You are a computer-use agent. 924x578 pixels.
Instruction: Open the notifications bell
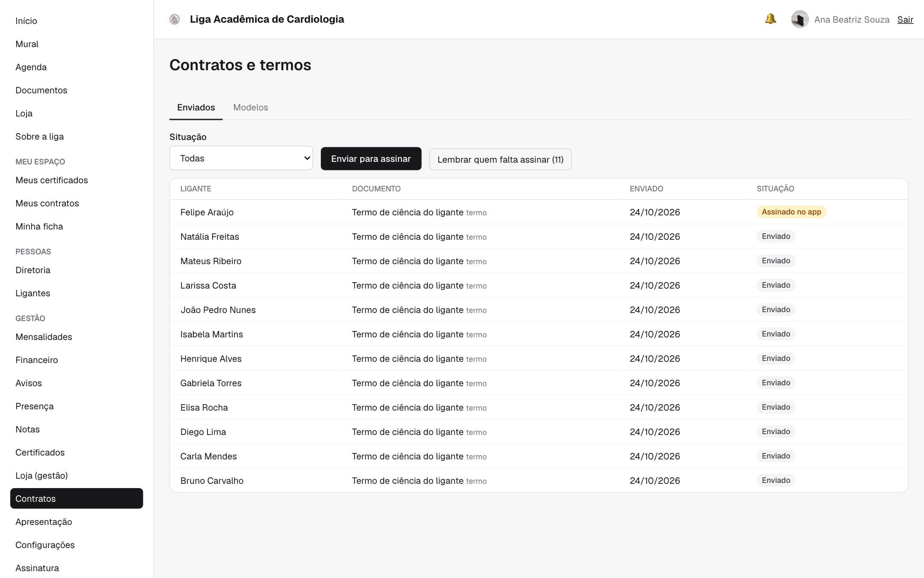770,19
